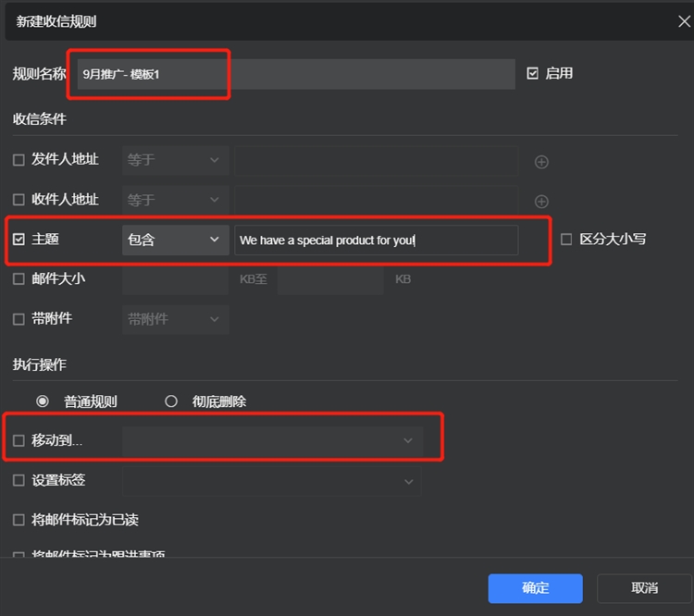Click the 取消 button
Screen dimensions: 694x616
[x=644, y=588]
